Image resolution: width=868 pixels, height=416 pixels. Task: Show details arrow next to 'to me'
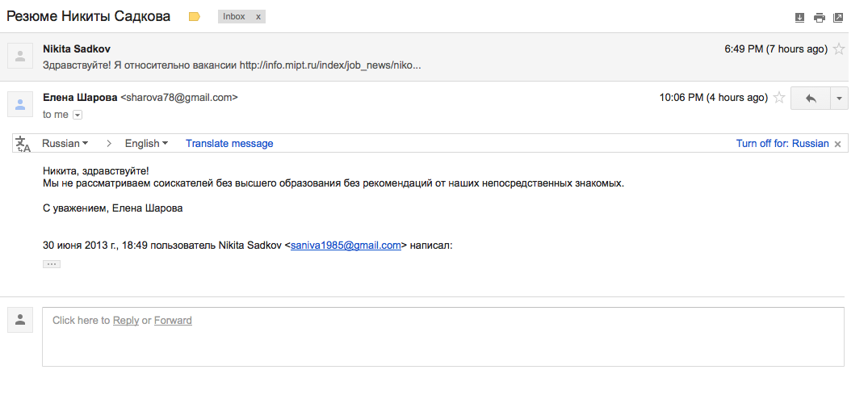click(78, 115)
